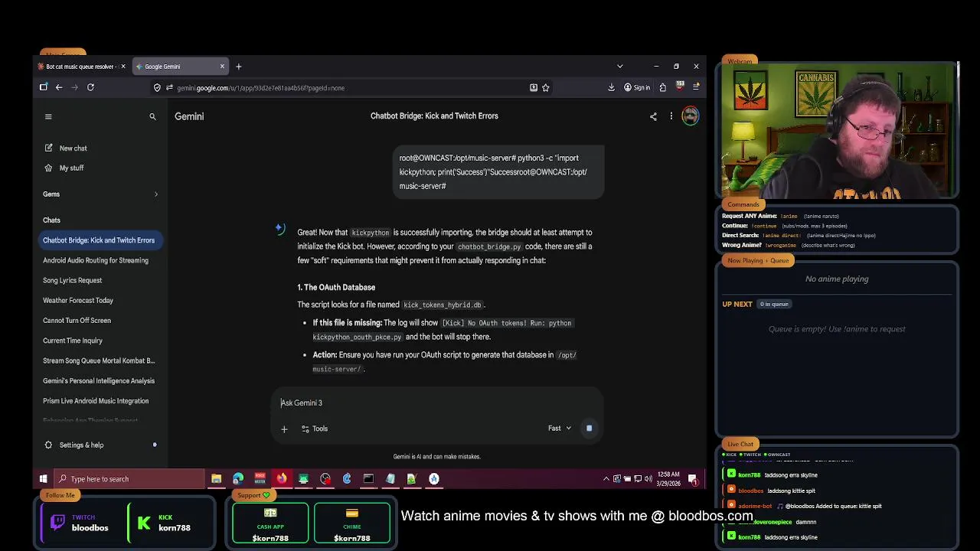Image resolution: width=980 pixels, height=551 pixels.
Task: Click the Gemini search chats icon
Action: click(x=152, y=116)
